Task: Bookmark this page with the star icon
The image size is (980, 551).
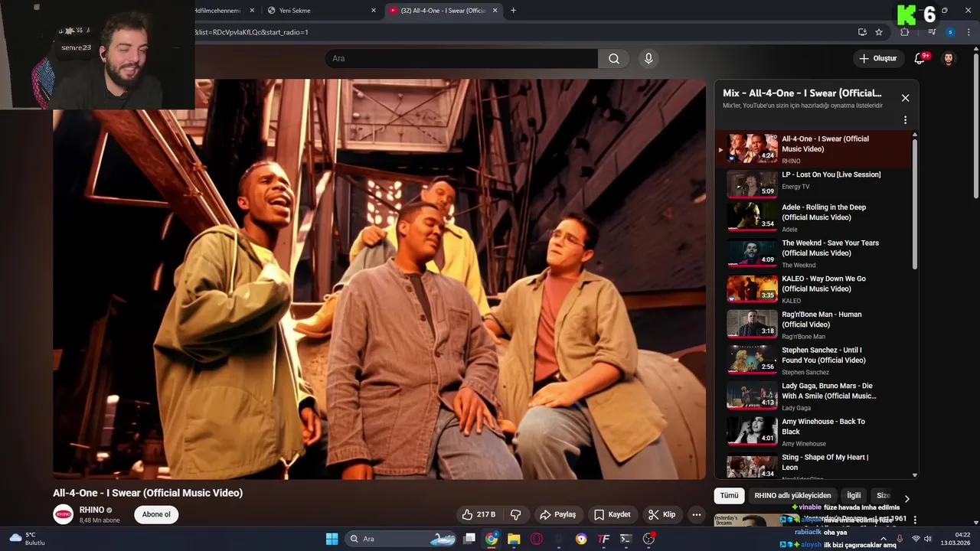Action: (879, 32)
